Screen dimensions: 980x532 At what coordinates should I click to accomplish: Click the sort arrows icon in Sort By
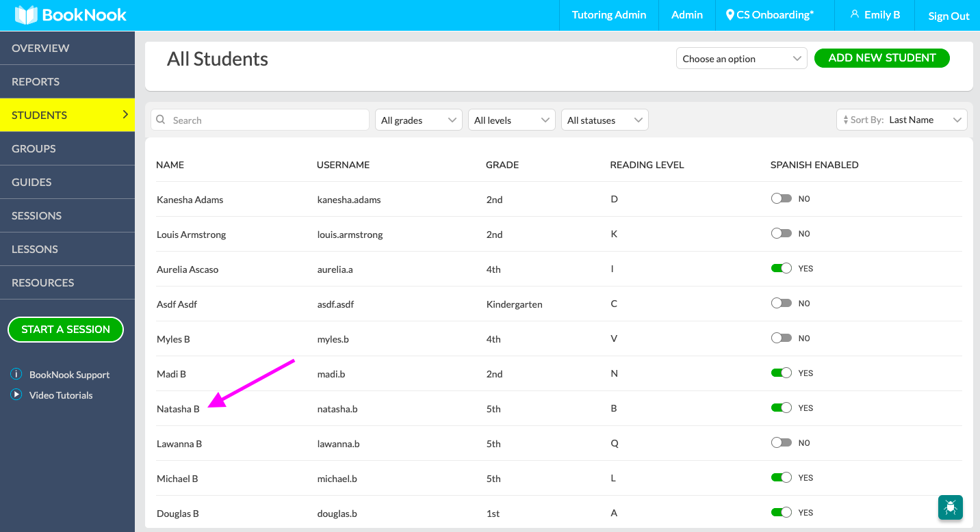pos(846,120)
